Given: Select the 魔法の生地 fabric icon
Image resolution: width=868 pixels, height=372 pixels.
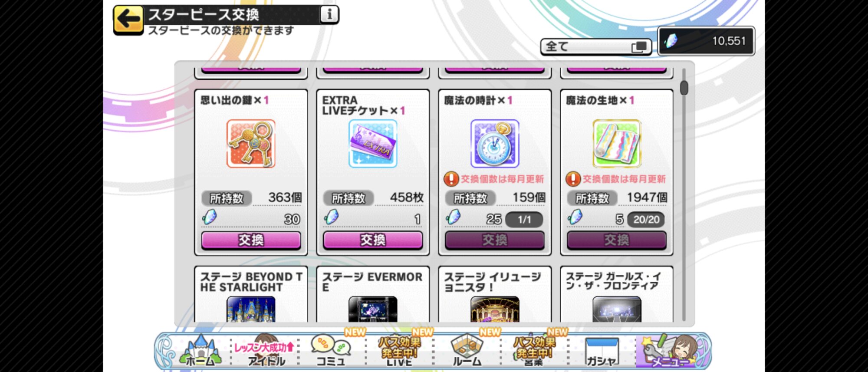Looking at the screenshot, I should pos(617,144).
